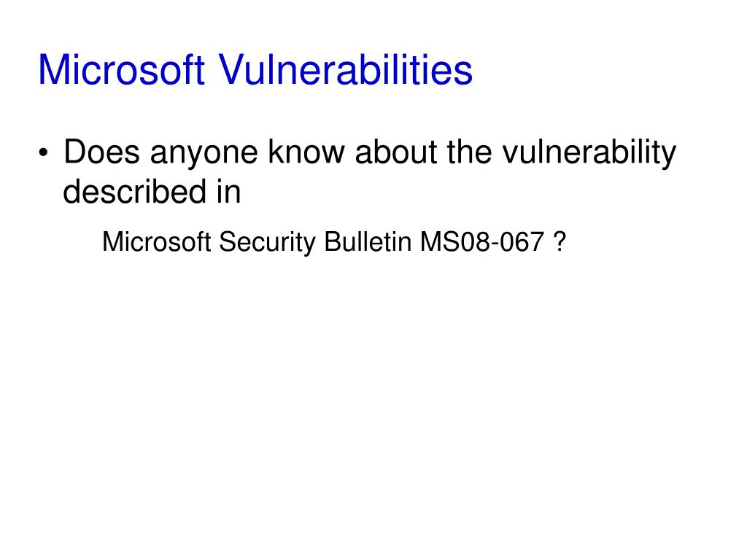This screenshot has height=560, width=747.
Task: Click the word "Microsoft" in the blue title
Action: 122,69
